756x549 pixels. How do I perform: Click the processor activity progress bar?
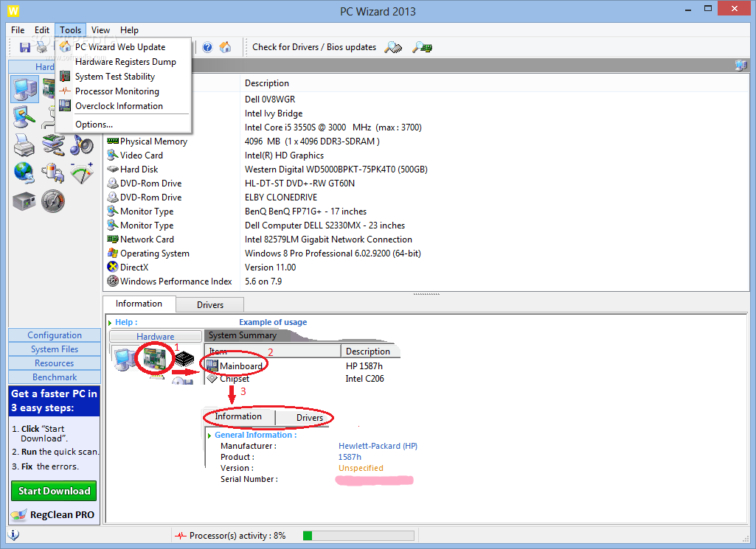coord(358,536)
